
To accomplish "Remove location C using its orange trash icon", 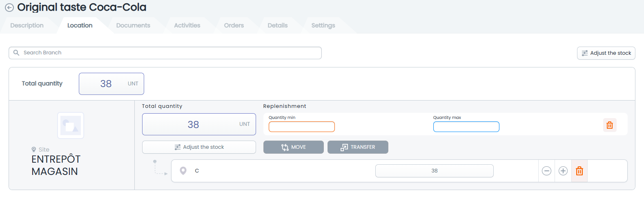I will (579, 171).
